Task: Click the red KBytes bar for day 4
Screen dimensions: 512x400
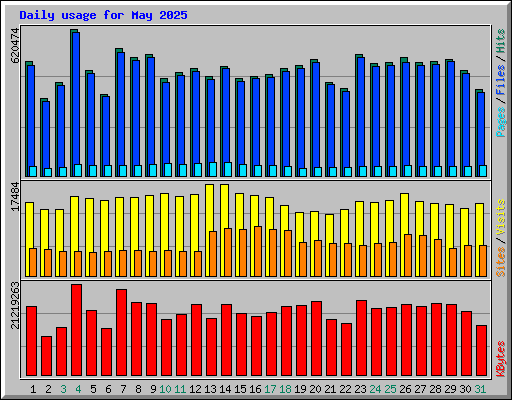Action: (76, 330)
